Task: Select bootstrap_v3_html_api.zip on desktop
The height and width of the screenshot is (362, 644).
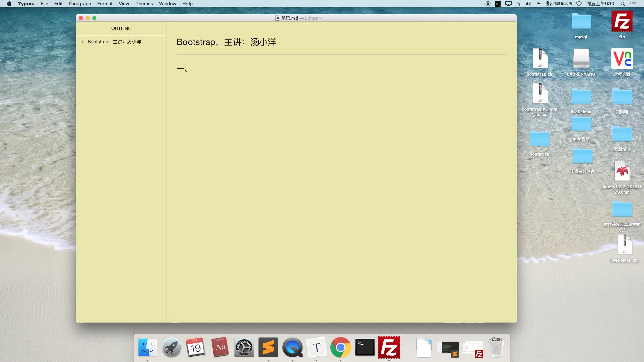Action: tap(540, 100)
